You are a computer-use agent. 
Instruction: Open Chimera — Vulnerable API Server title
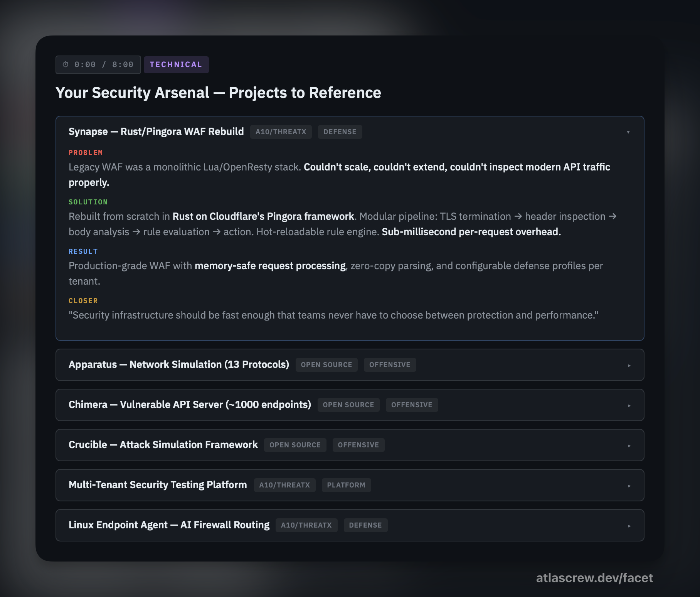190,405
